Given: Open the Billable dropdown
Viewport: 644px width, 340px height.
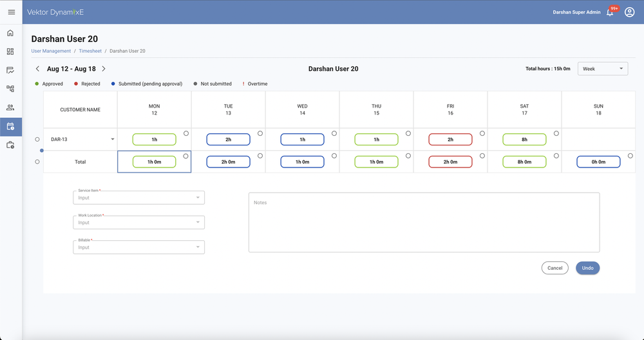Looking at the screenshot, I should (x=139, y=247).
